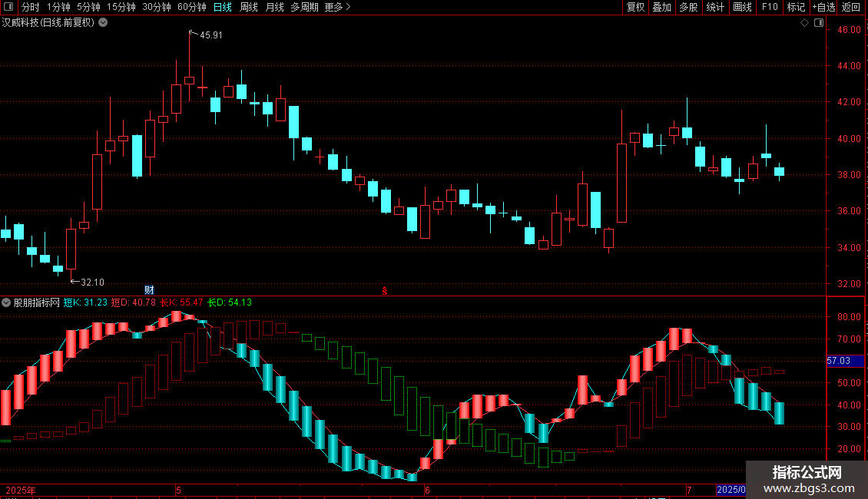Click the highlighted 57.03 axis value
The image size is (868, 499).
845,361
